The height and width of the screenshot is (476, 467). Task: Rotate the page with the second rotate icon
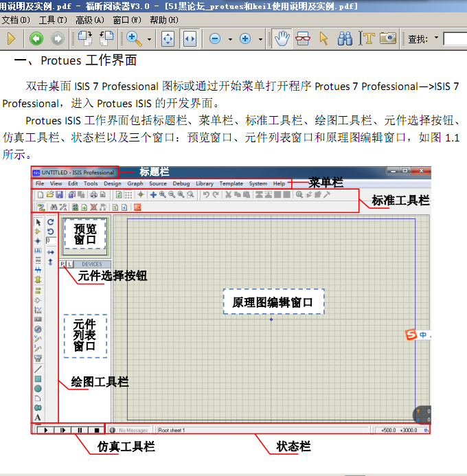pyautogui.click(x=106, y=38)
